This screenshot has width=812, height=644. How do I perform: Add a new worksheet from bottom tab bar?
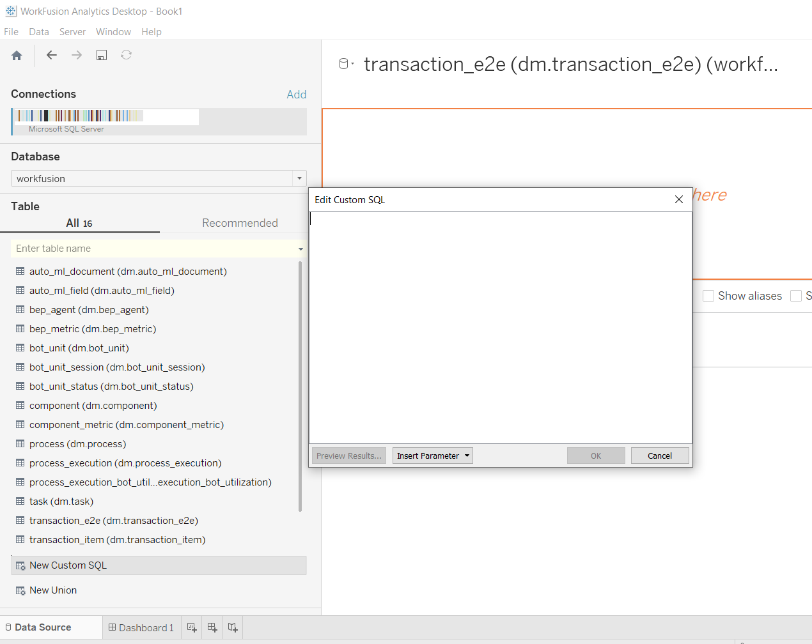192,627
